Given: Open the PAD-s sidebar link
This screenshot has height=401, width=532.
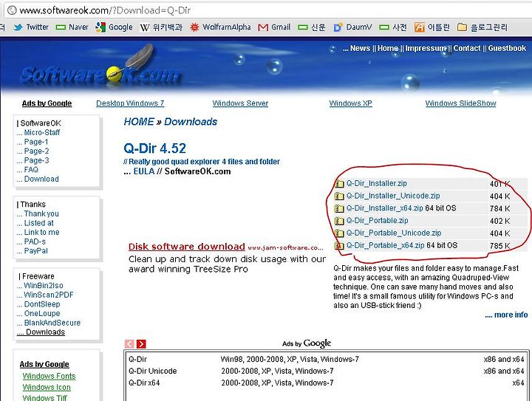Looking at the screenshot, I should (35, 241).
